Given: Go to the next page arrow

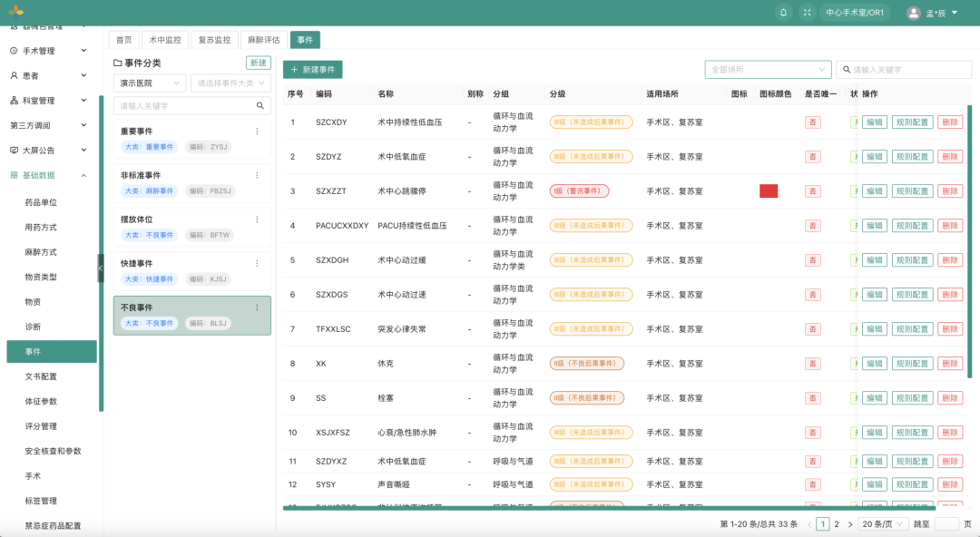Looking at the screenshot, I should [850, 524].
